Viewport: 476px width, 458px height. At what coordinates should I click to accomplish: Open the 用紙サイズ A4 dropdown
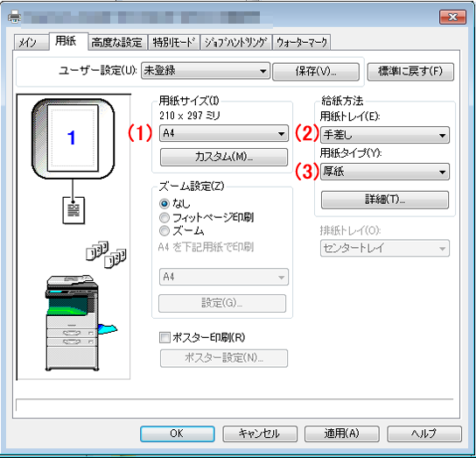click(224, 133)
